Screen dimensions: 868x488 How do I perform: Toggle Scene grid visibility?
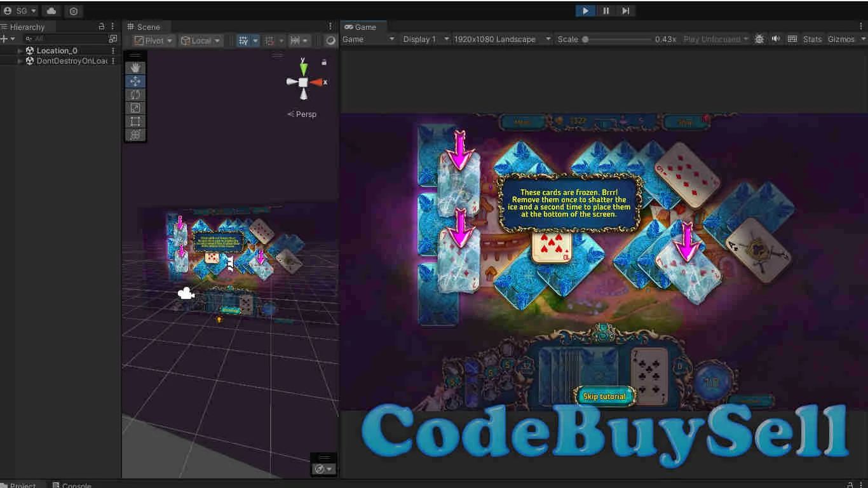[x=243, y=40]
